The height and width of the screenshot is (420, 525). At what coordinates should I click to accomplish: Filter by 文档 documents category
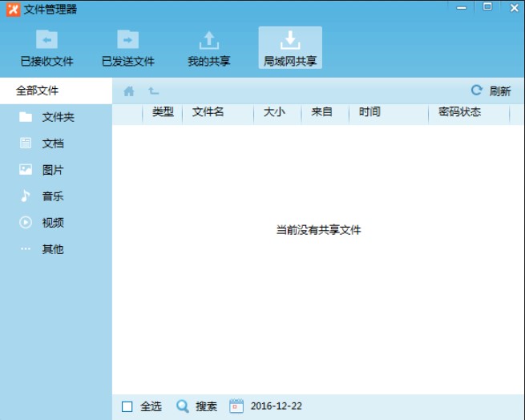pyautogui.click(x=53, y=143)
